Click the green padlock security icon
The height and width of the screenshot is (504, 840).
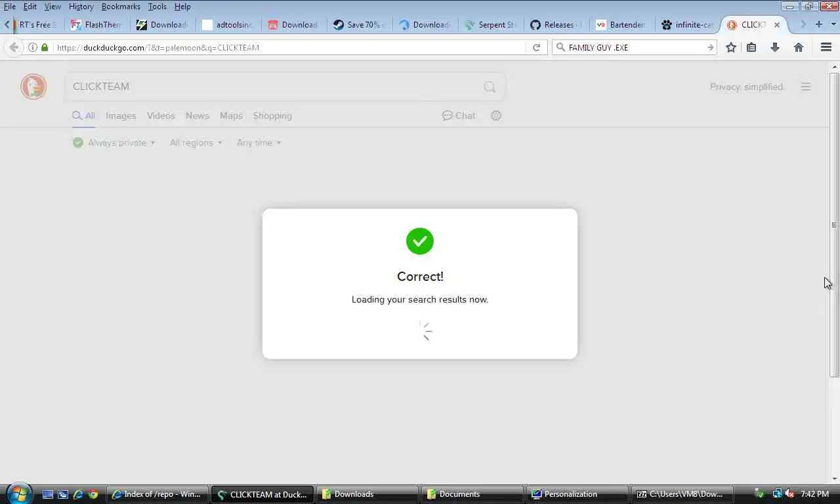45,47
